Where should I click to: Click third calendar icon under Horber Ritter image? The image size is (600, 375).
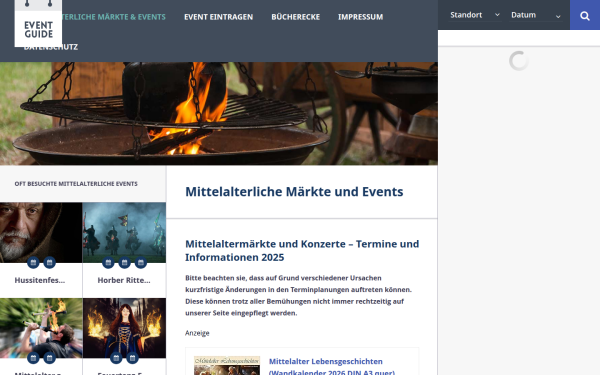pyautogui.click(x=140, y=262)
